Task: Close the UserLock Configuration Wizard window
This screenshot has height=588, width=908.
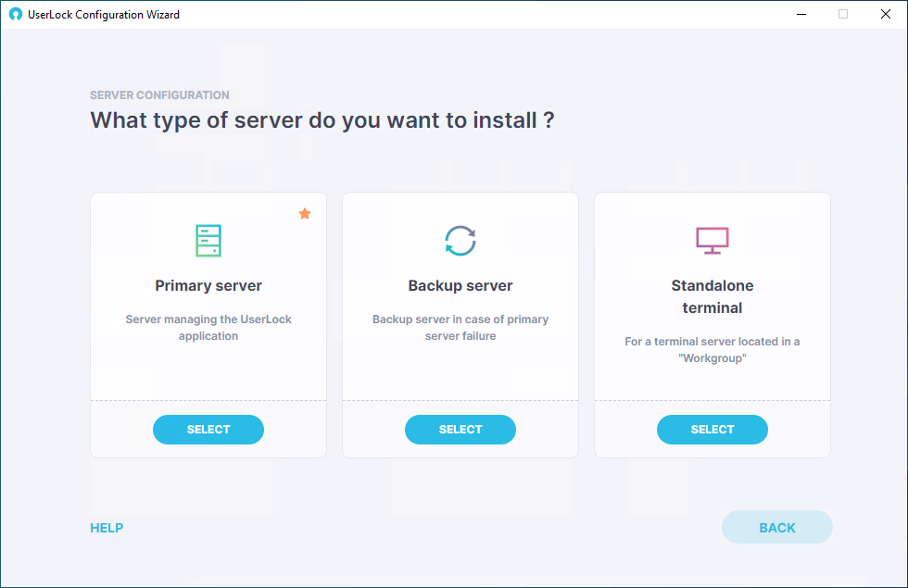Action: click(x=886, y=15)
